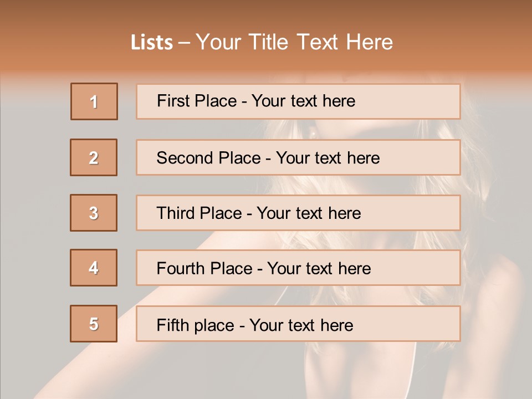
Task: Click the bold word 'Lists' in title
Action: click(x=152, y=43)
